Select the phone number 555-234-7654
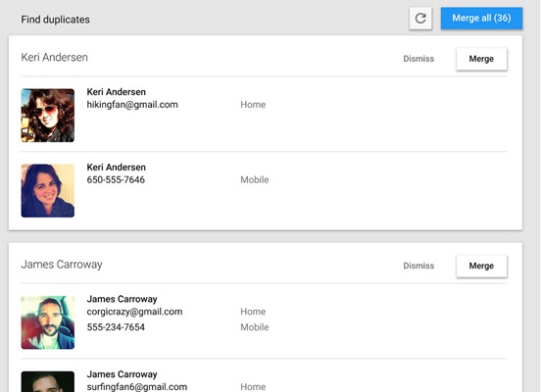Image resolution: width=541 pixels, height=392 pixels. click(x=116, y=327)
